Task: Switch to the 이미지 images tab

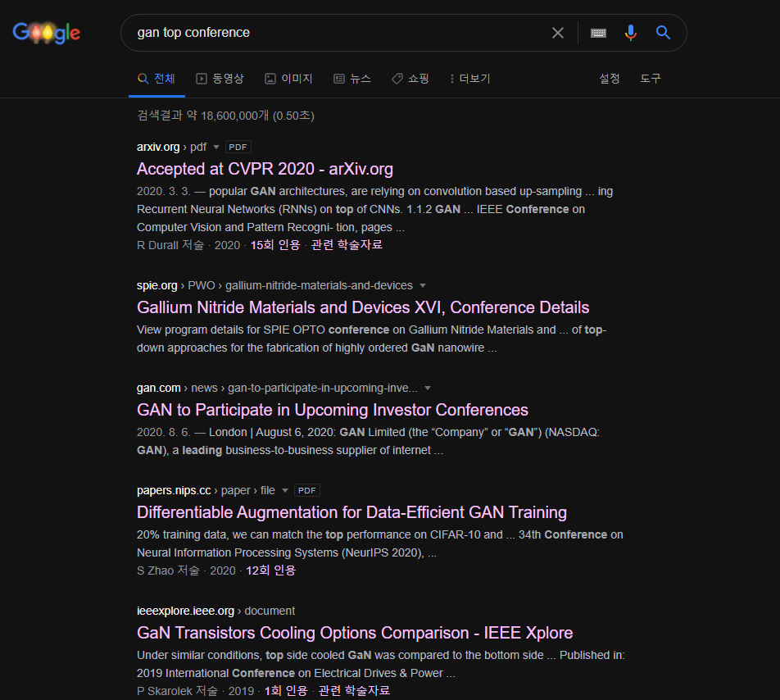Action: 288,79
